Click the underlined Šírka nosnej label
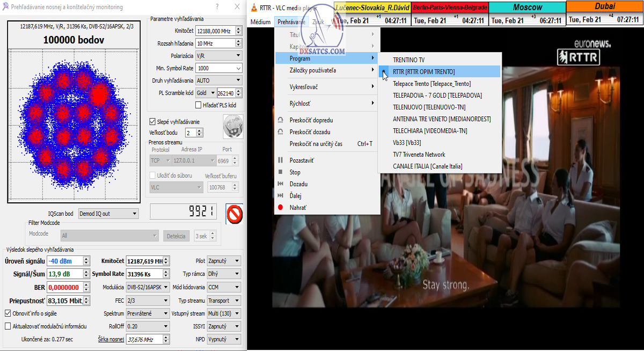The width and height of the screenshot is (644, 351). [x=111, y=339]
